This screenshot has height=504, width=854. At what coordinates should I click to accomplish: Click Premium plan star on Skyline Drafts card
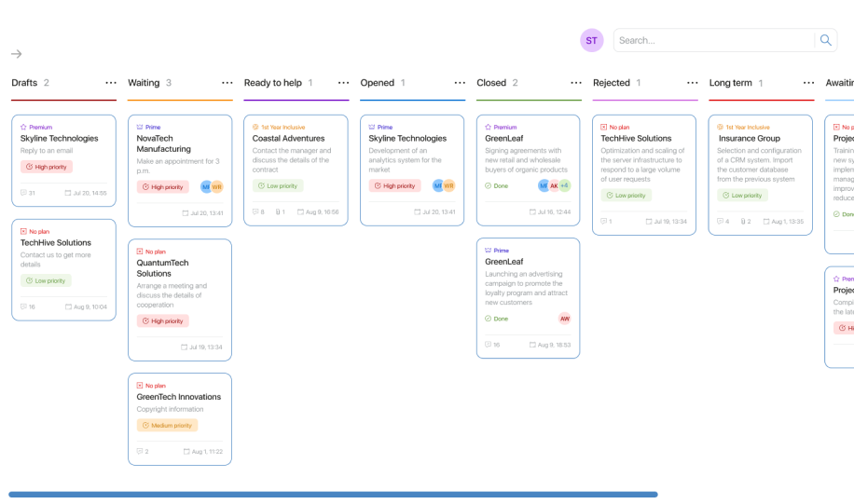(x=23, y=127)
